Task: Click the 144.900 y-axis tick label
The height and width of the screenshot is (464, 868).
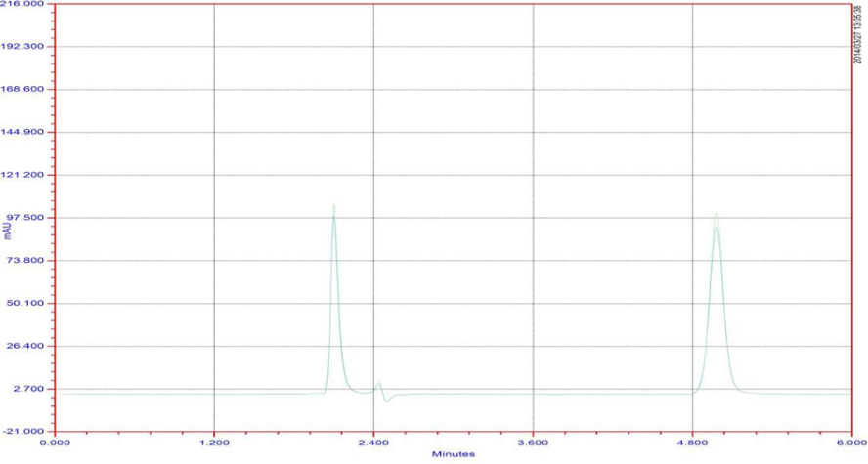Action: (x=25, y=132)
